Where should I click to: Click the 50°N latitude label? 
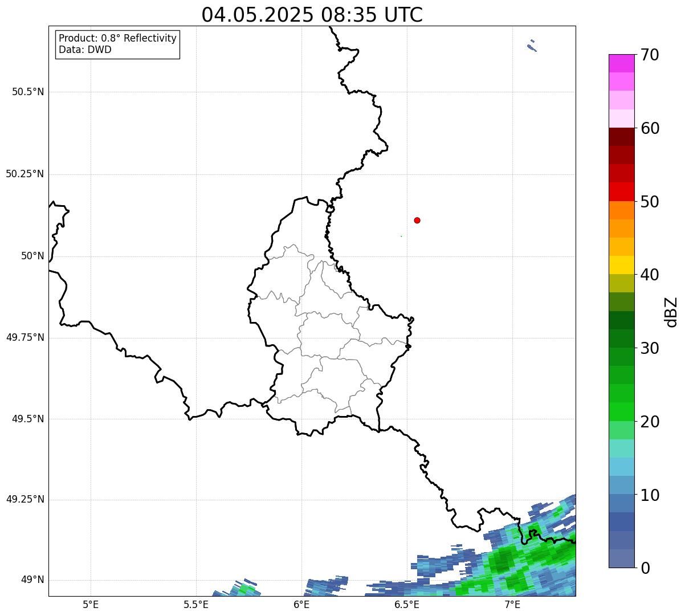tap(32, 256)
